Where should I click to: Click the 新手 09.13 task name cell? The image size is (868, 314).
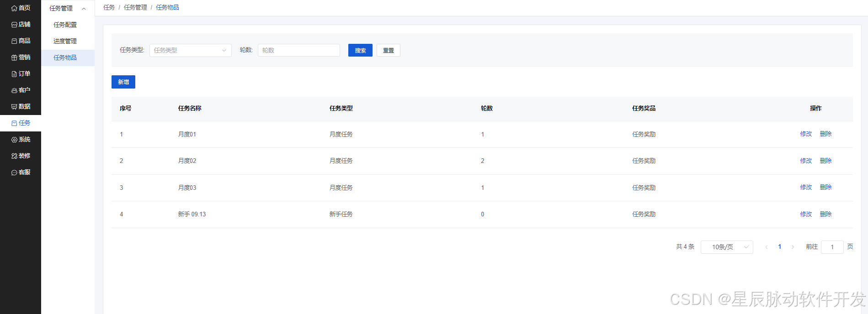pos(192,214)
